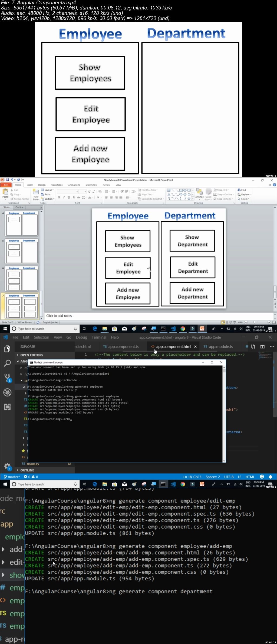277x644 pixels.
Task: Open the Extensions icon in activity bar
Action: pyautogui.click(x=7, y=407)
